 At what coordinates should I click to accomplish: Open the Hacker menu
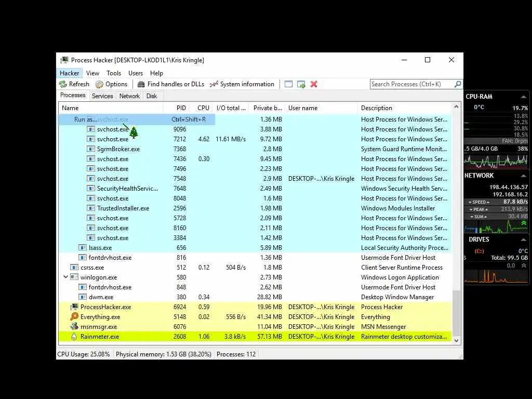[69, 73]
